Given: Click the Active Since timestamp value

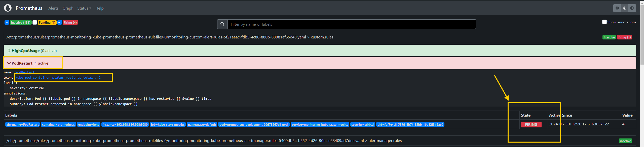Looking at the screenshot, I should pyautogui.click(x=579, y=124).
